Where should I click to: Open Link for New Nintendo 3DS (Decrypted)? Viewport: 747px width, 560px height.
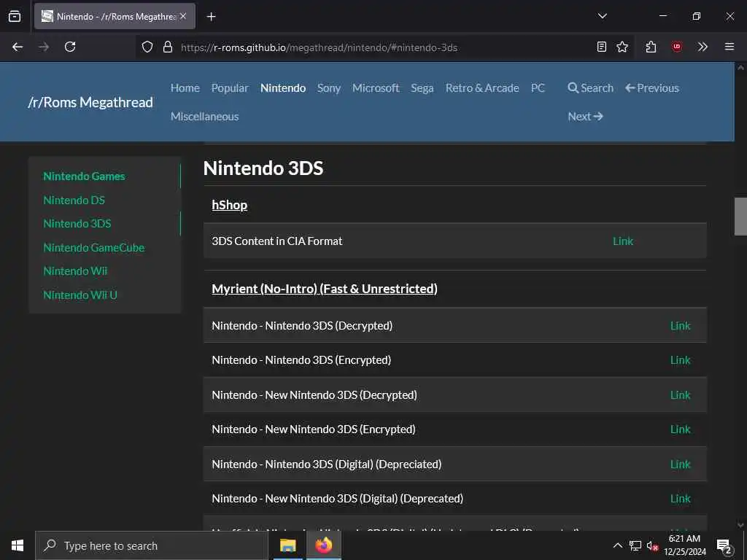tap(681, 394)
